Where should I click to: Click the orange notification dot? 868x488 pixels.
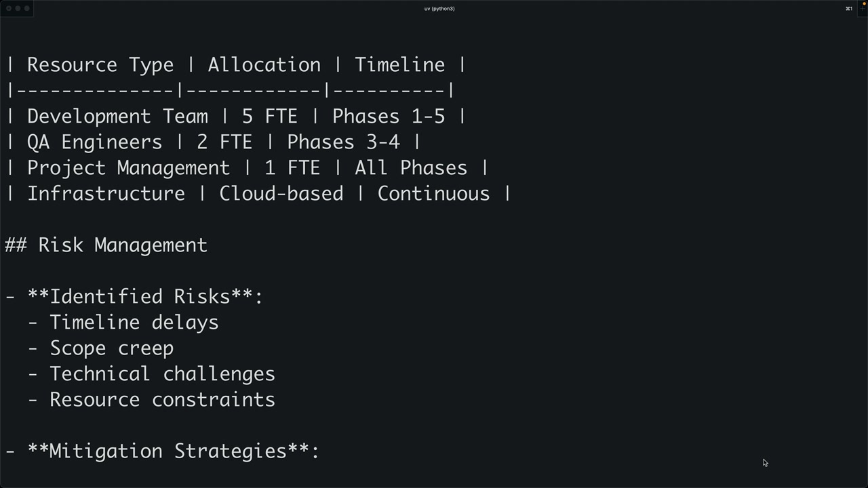pyautogui.click(x=864, y=3)
